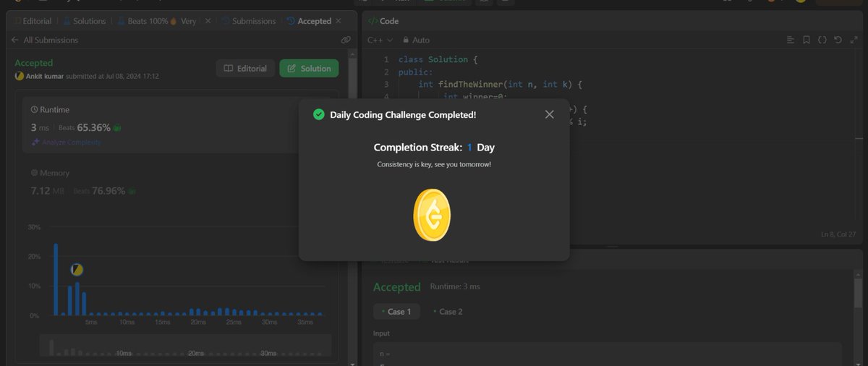Click the n = input field
The image size is (868, 366).
[x=608, y=354]
